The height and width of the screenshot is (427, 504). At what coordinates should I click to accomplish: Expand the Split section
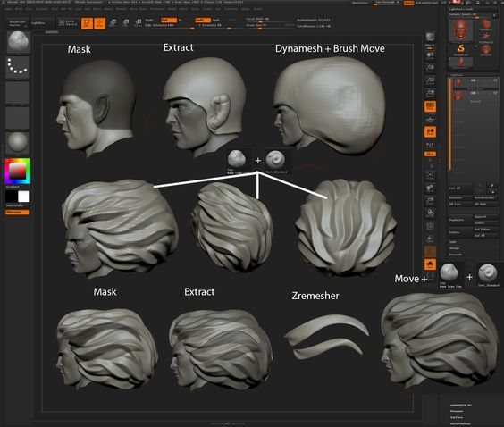[453, 241]
